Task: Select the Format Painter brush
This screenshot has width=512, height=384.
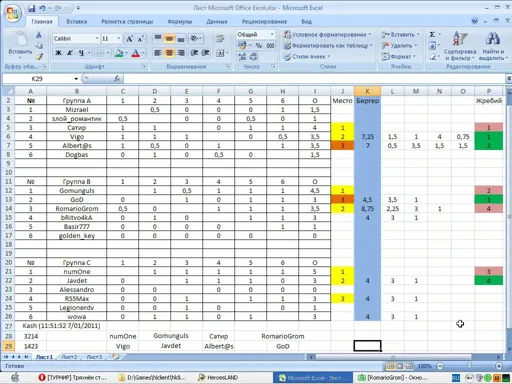Action: point(39,57)
